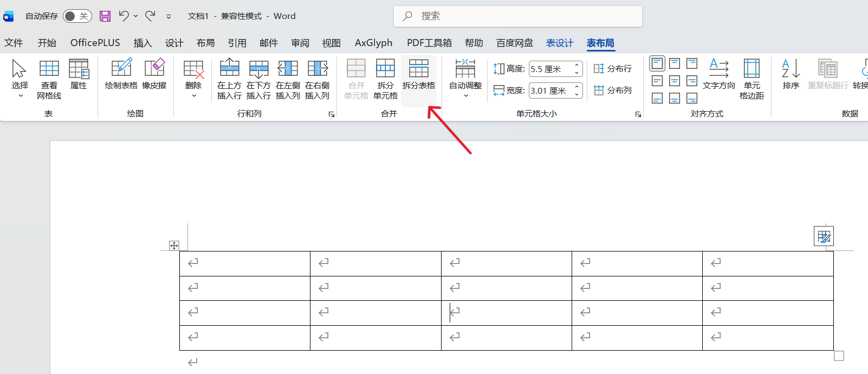This screenshot has width=868, height=374.
Task: Select align top center
Action: coord(675,63)
